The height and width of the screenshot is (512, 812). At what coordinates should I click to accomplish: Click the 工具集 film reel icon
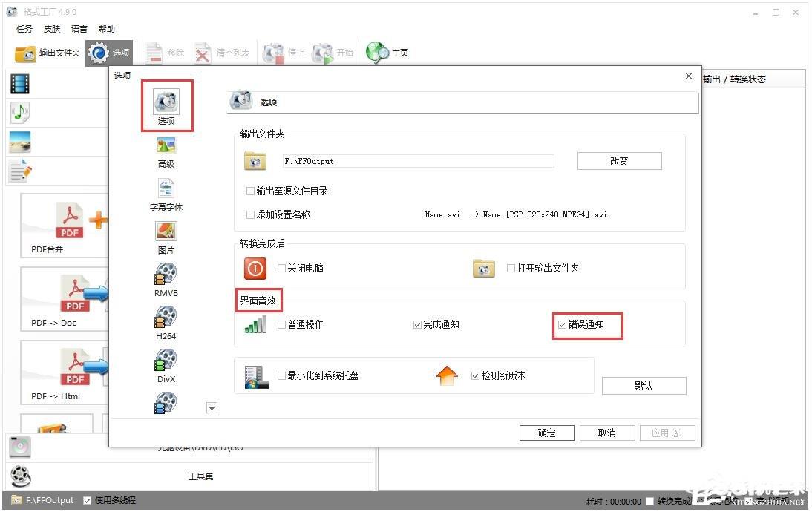point(21,476)
